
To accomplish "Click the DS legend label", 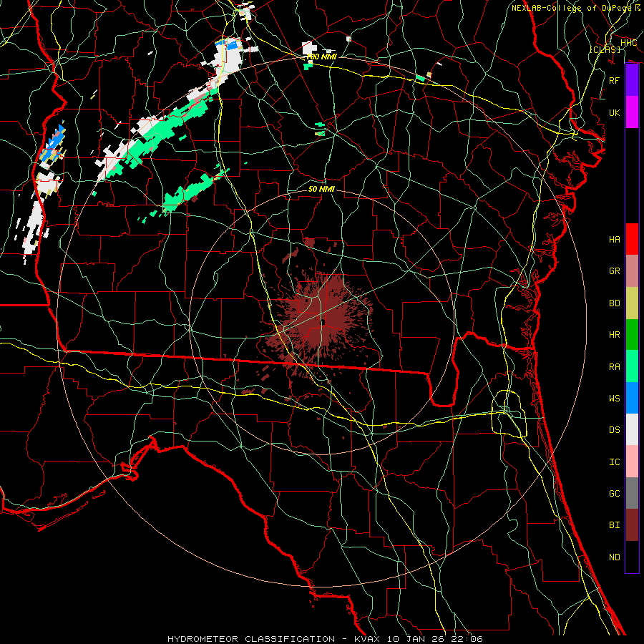I will click(614, 430).
